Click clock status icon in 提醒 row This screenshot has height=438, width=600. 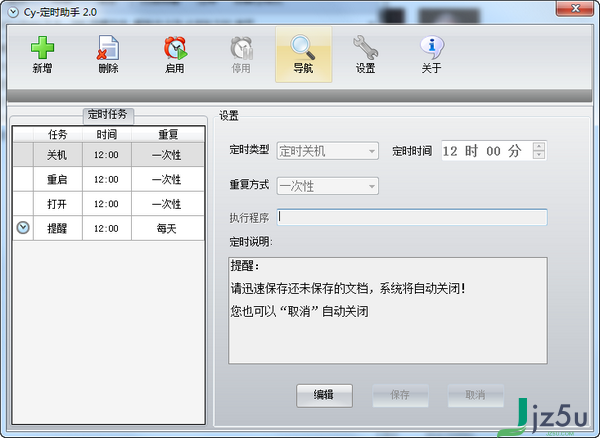23,228
